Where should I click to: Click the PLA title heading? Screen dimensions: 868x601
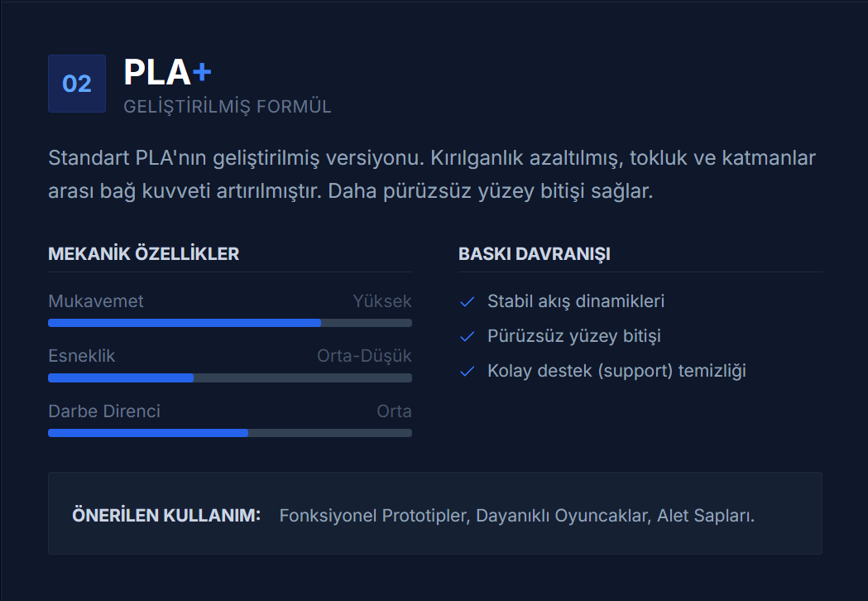157,73
